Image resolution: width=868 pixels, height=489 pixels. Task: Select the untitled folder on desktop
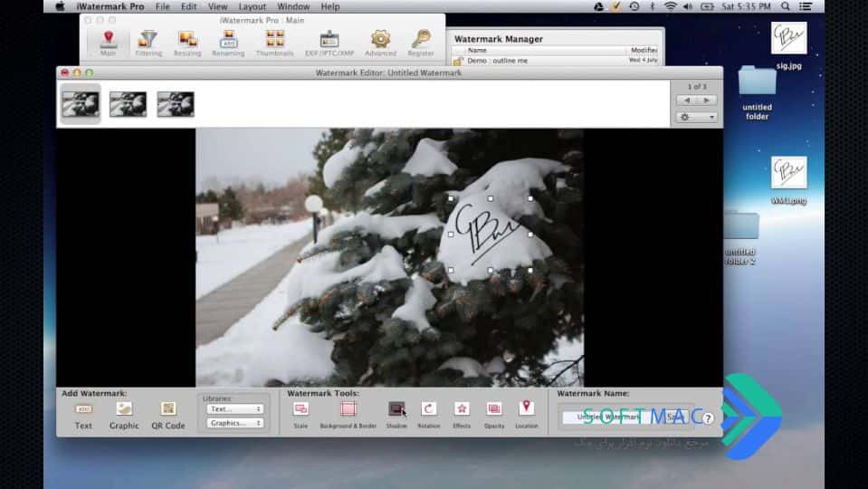click(x=758, y=92)
